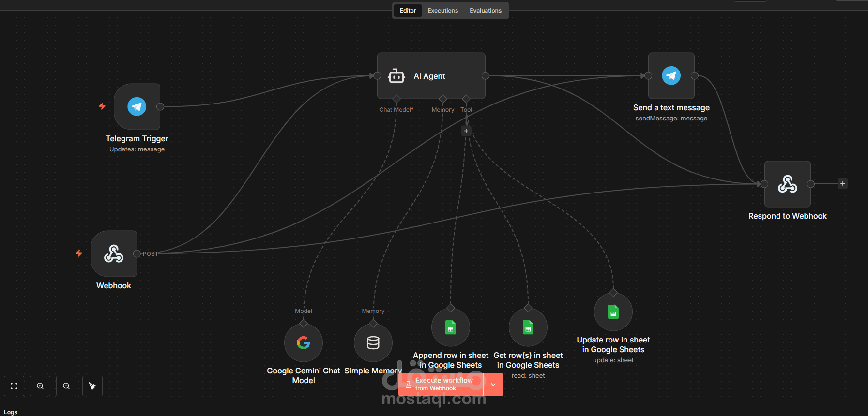
Task: Click the Webhook POST output connector
Action: [137, 253]
